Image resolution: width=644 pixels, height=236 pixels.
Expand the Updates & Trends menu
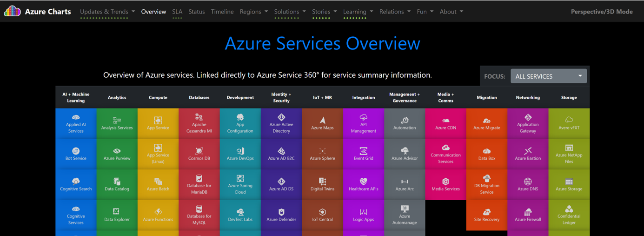[107, 12]
